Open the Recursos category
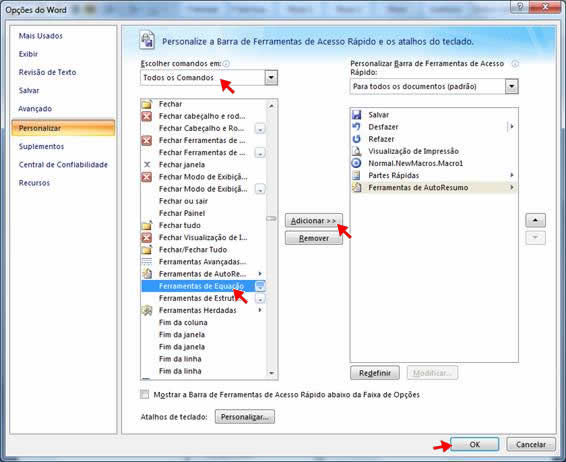This screenshot has height=462, width=566. [34, 183]
